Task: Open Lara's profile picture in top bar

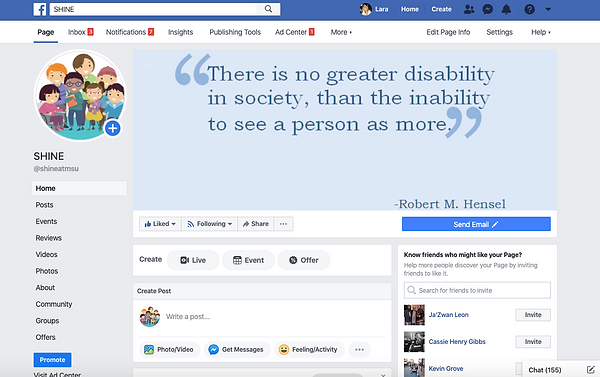Action: coord(365,9)
